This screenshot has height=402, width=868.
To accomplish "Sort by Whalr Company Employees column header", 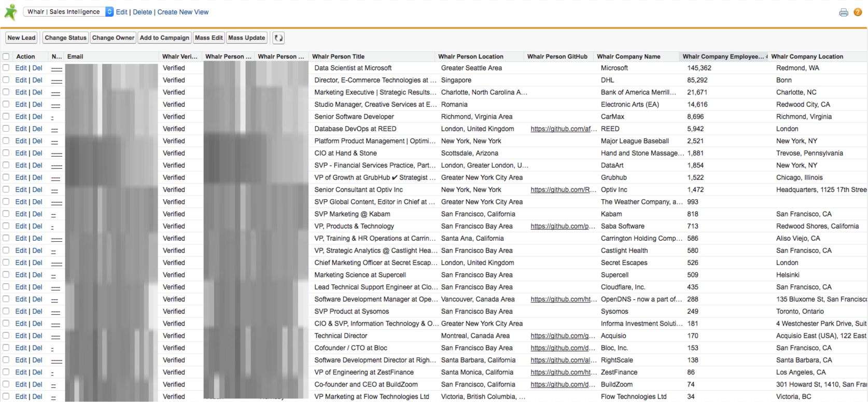I will [723, 57].
